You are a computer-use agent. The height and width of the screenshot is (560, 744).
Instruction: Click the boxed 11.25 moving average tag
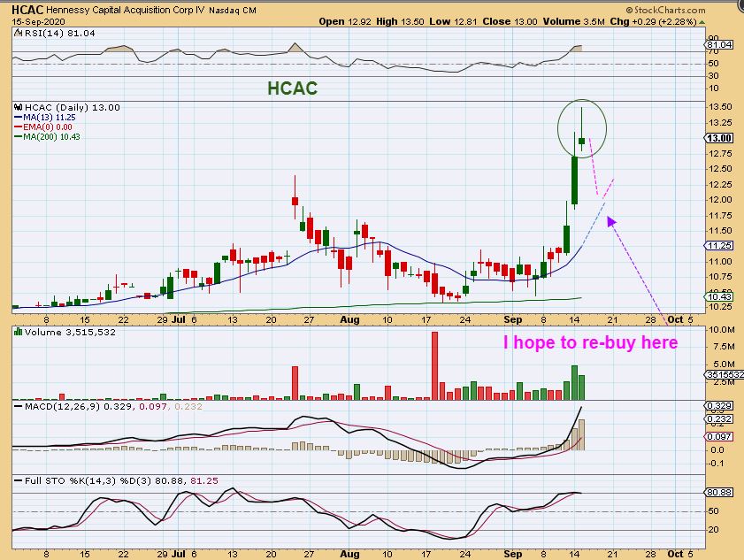[x=719, y=245]
